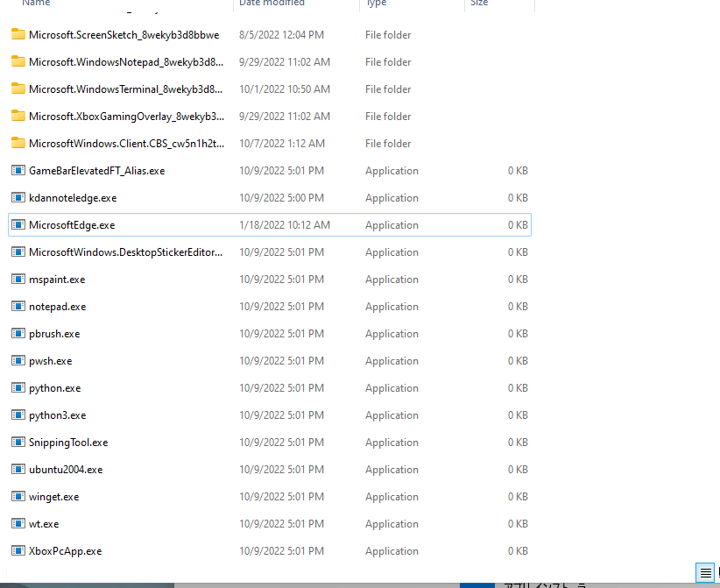Screen dimensions: 720x588
Task: Click the GameBarElevatedFT_Alias.exe icon
Action: click(x=18, y=171)
